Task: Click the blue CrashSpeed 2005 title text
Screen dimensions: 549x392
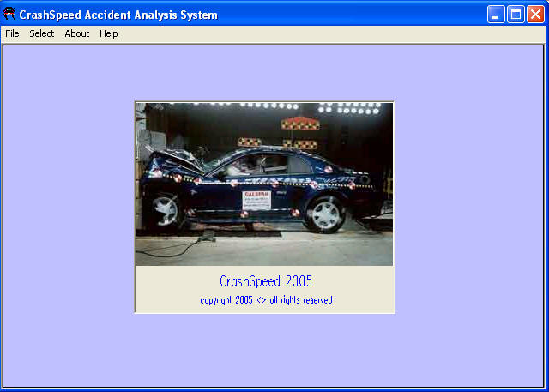Action: (x=266, y=281)
